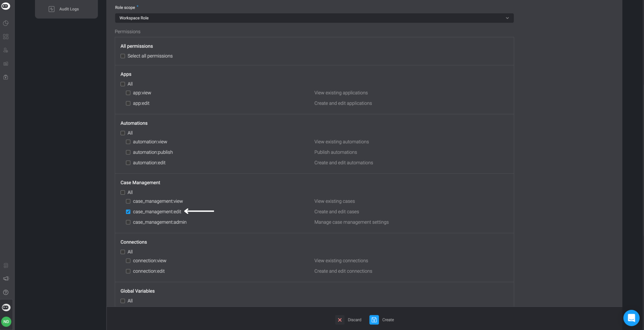Open the checklist document sidebar icon
This screenshot has height=330, width=644.
pyautogui.click(x=6, y=265)
